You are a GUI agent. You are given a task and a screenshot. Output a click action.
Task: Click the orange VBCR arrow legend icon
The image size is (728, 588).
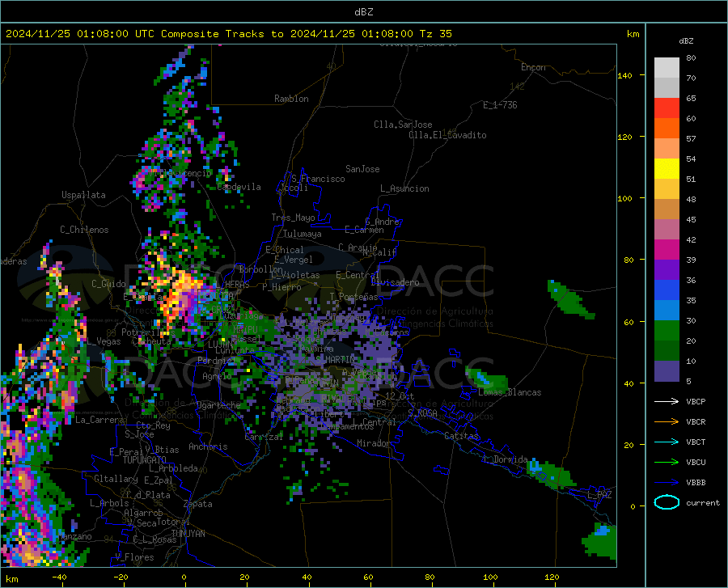tap(667, 422)
